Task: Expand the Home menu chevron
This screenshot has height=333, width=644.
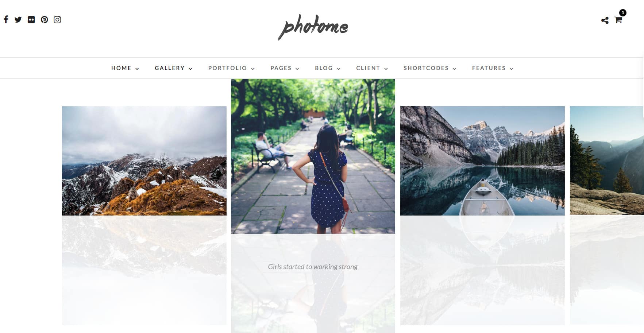Action: 137,69
